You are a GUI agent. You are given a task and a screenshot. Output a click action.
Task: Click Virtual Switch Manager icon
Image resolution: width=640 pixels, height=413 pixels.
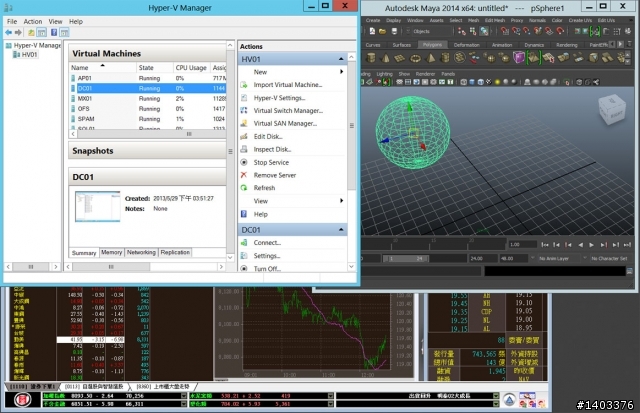(244, 110)
